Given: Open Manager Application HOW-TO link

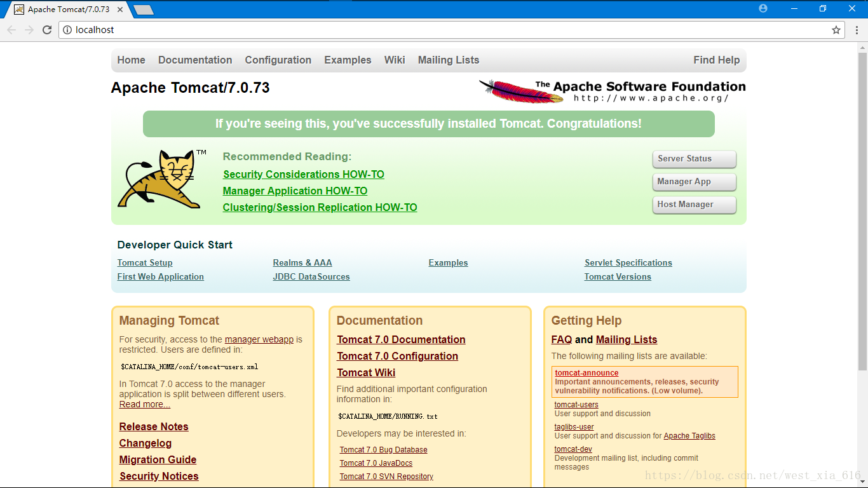Looking at the screenshot, I should 295,191.
